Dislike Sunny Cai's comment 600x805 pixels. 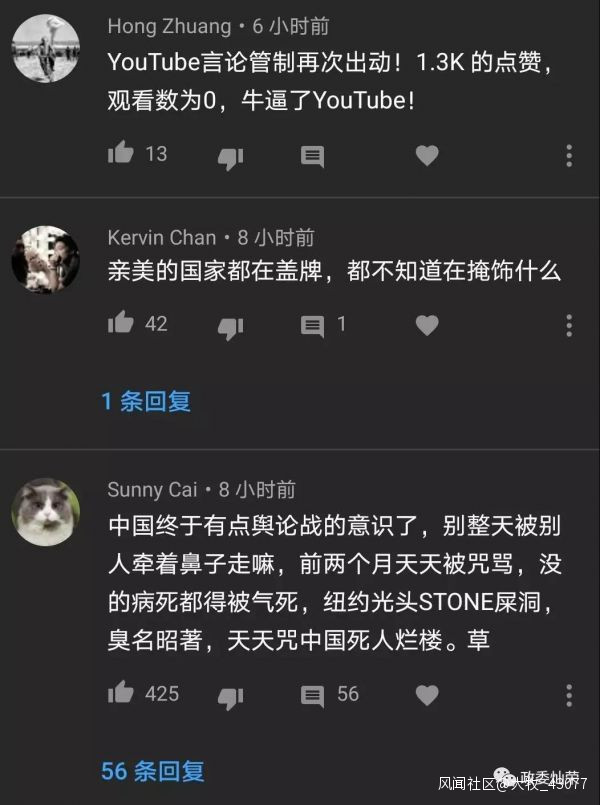pyautogui.click(x=230, y=698)
